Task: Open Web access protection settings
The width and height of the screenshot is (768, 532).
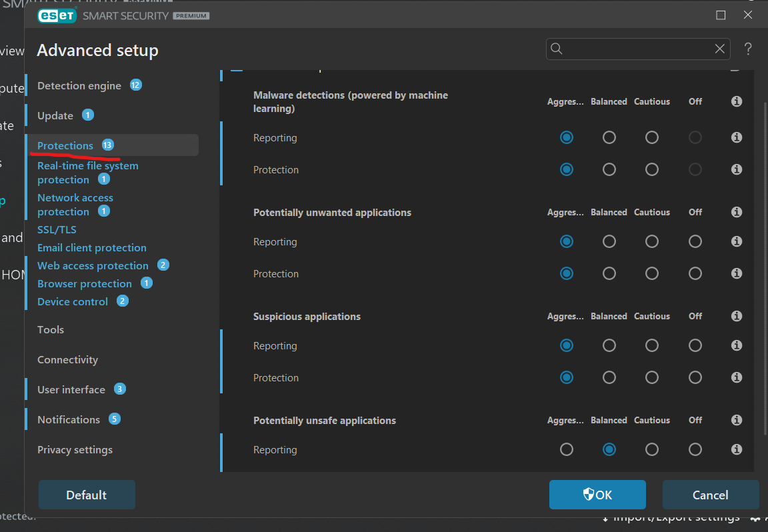Action: click(93, 265)
